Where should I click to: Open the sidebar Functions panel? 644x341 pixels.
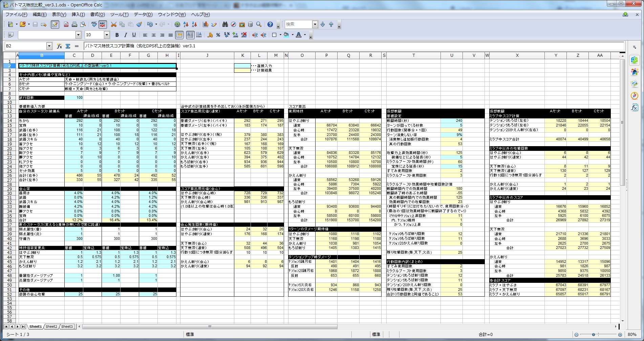click(635, 107)
